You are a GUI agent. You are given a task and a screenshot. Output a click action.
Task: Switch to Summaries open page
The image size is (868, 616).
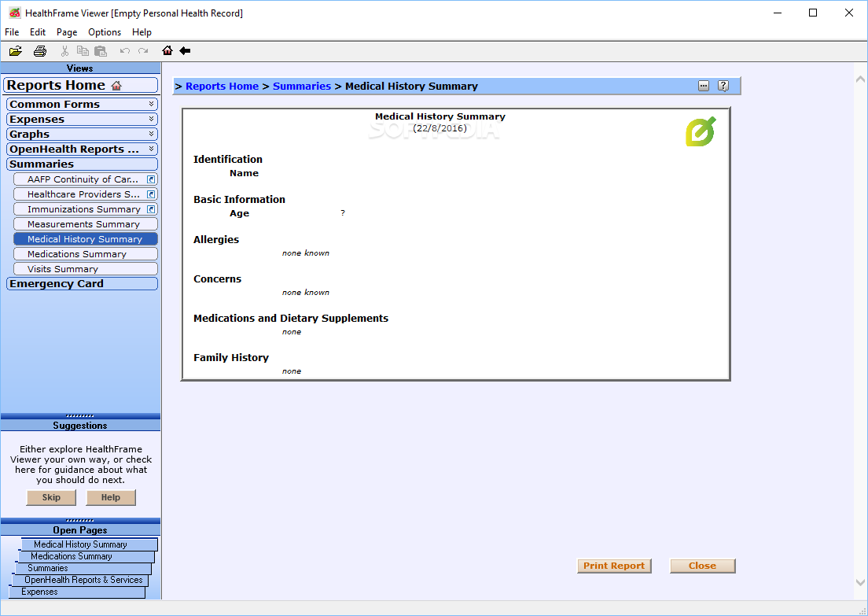coord(83,568)
